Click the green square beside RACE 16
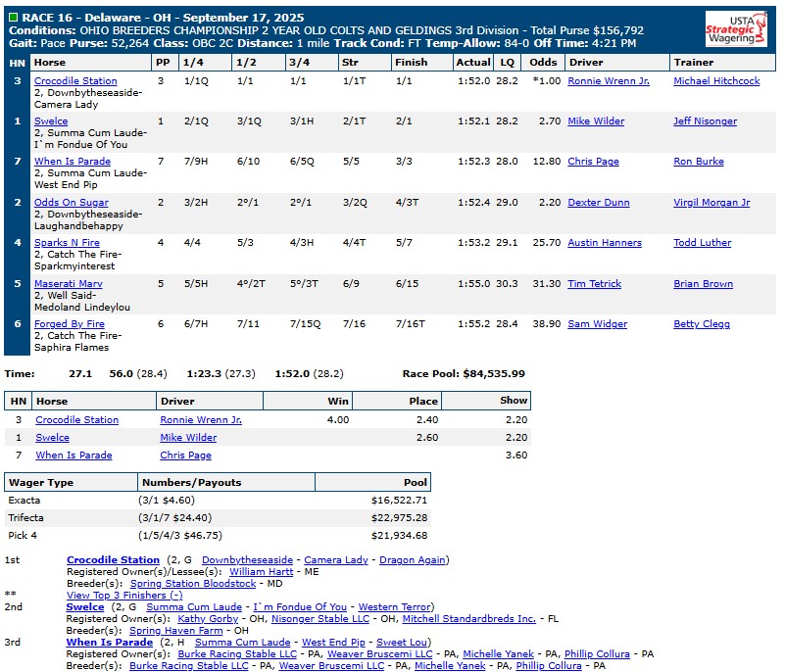 (13, 18)
